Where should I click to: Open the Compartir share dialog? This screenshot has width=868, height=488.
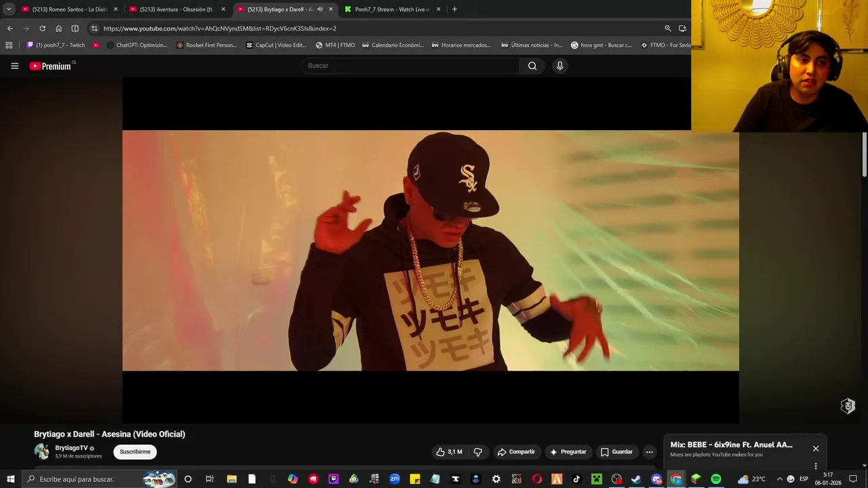(515, 452)
